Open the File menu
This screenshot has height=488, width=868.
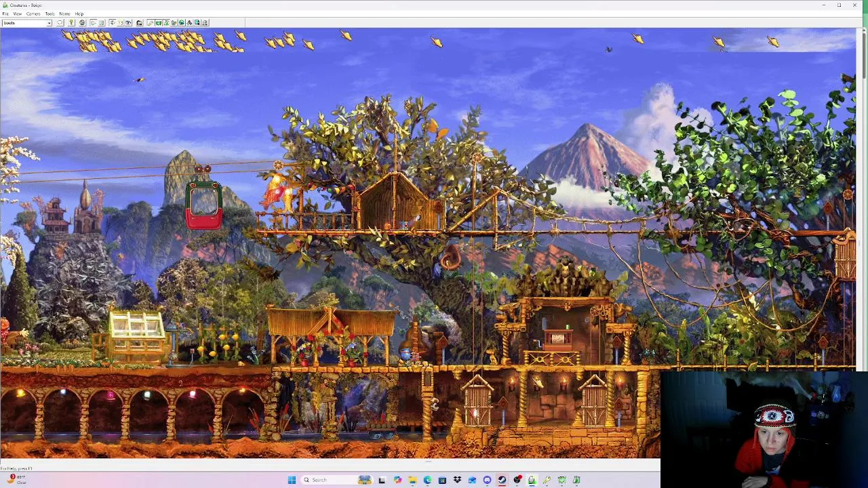click(x=5, y=14)
